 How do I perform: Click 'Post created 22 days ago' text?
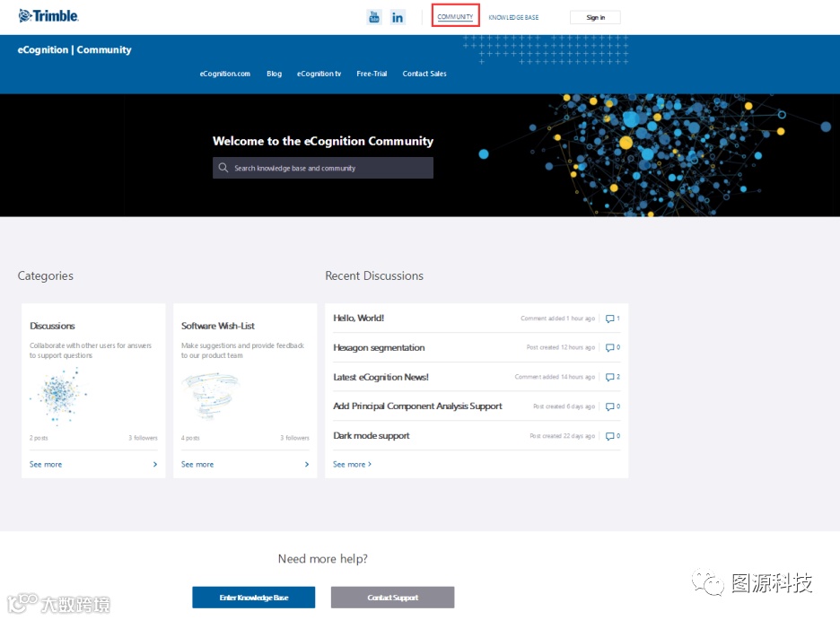click(562, 436)
